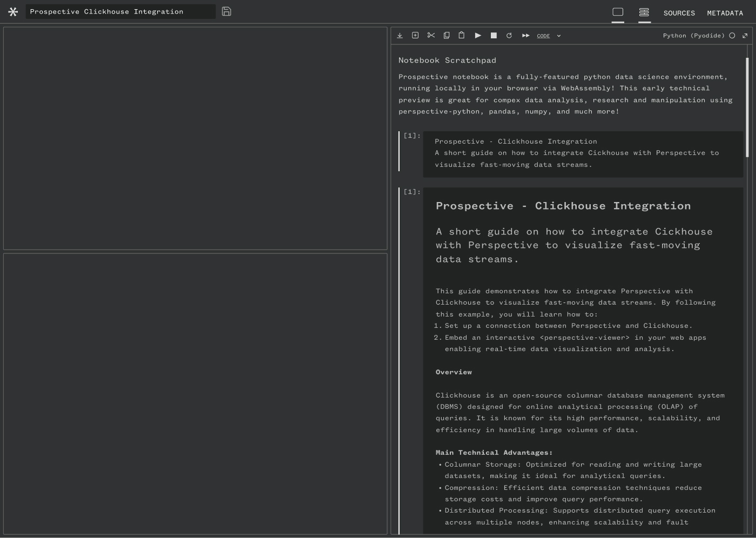
Task: Click the Python (Pyodide) kernel name
Action: coord(693,36)
